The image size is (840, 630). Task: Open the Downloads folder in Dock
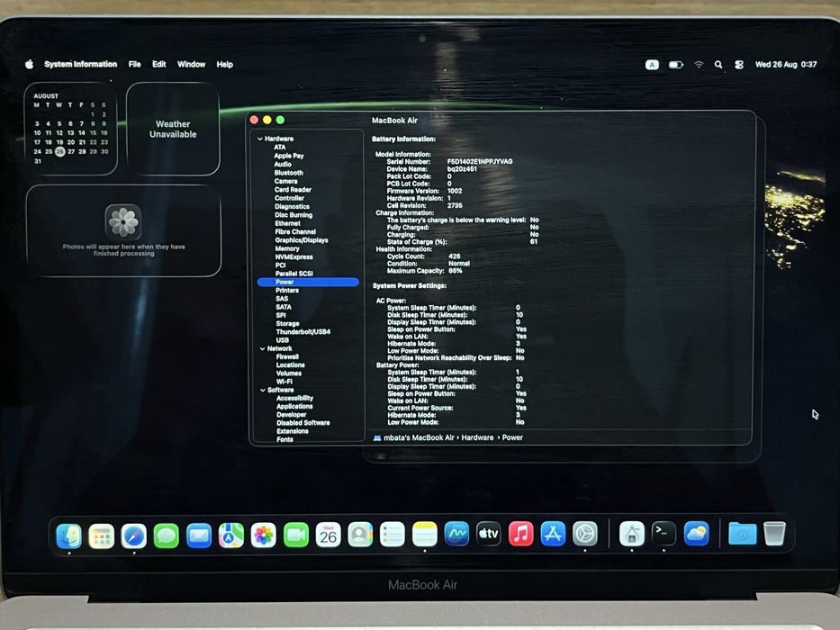pyautogui.click(x=743, y=534)
